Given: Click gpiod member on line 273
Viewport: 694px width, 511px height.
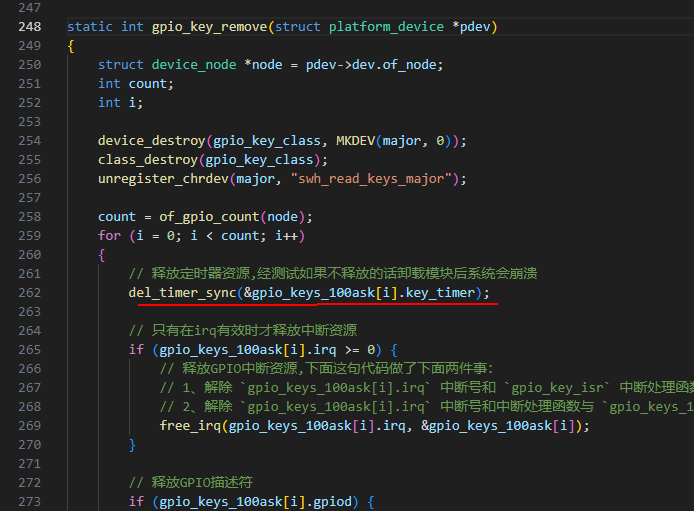Looking at the screenshot, I should 332,502.
